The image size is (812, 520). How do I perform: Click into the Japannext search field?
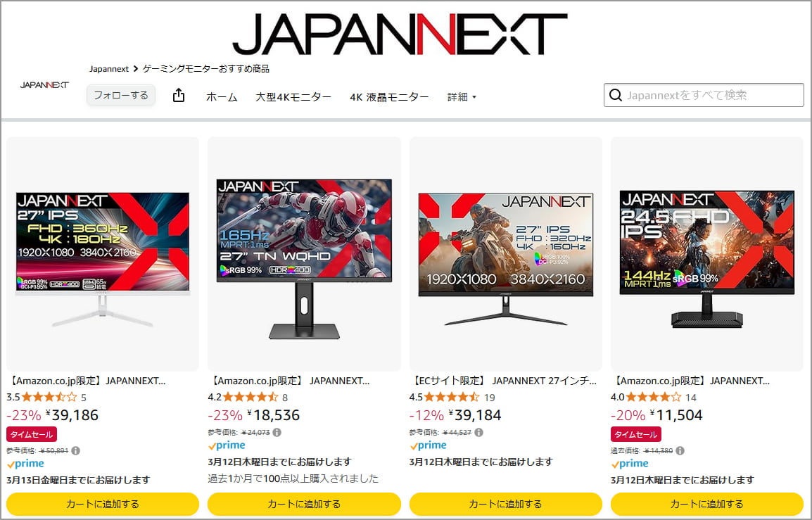704,95
